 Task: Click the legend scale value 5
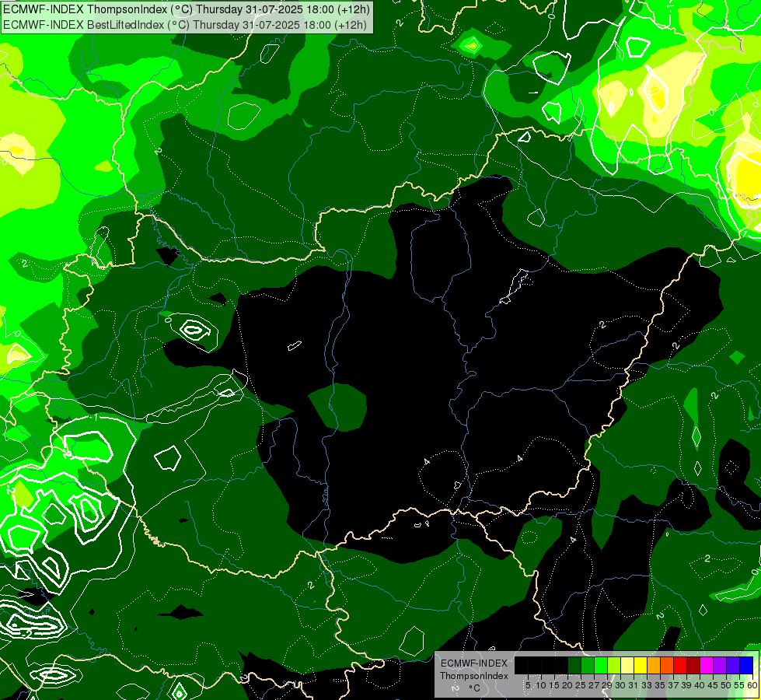click(x=528, y=685)
